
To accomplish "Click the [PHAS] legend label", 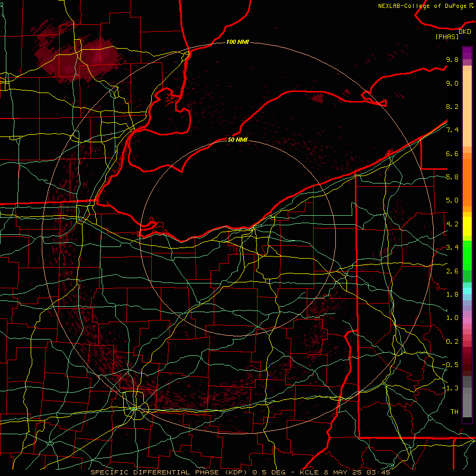I will (447, 37).
